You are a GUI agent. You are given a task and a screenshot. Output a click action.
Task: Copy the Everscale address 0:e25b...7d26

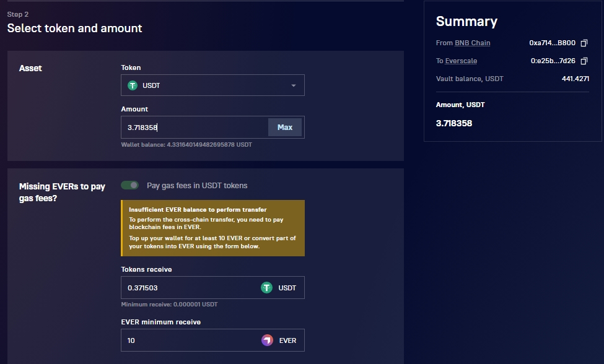click(584, 61)
